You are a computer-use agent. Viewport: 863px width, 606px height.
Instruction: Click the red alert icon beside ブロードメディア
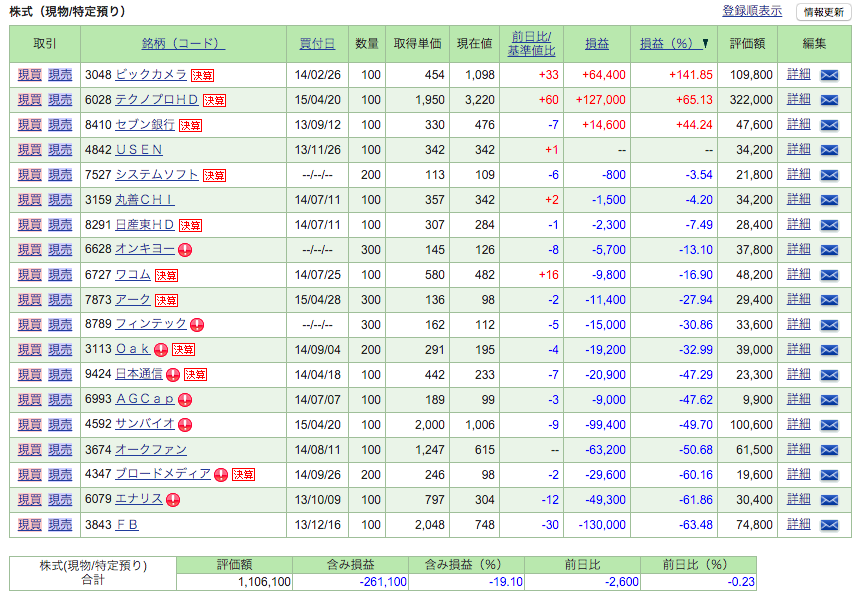point(221,475)
